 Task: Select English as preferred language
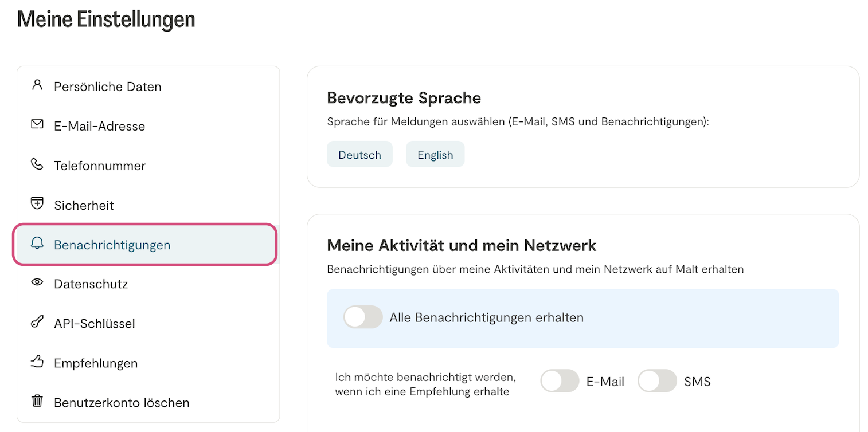[435, 155]
